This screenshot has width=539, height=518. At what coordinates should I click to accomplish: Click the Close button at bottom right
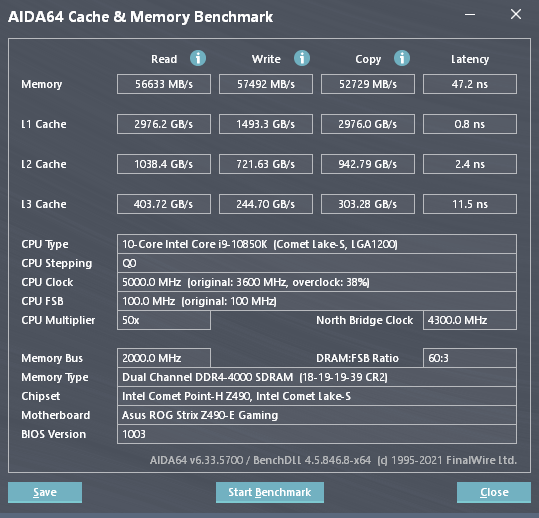(494, 492)
